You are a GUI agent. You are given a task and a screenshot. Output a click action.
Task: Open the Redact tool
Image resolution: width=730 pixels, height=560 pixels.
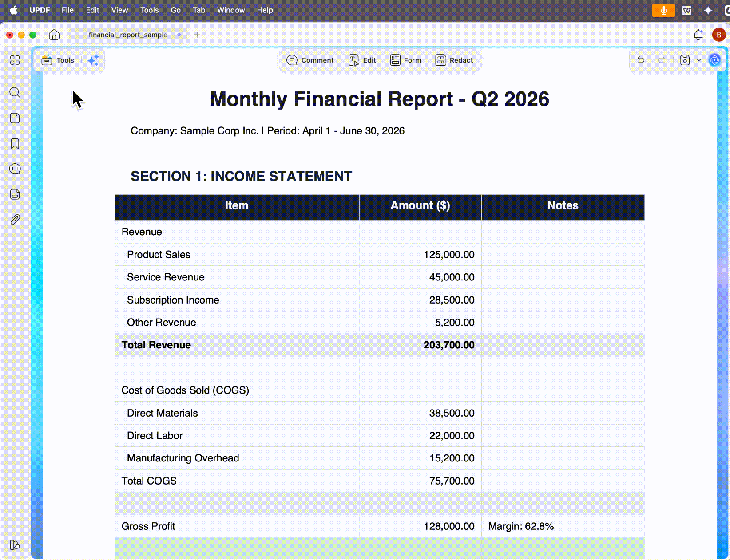(x=454, y=60)
